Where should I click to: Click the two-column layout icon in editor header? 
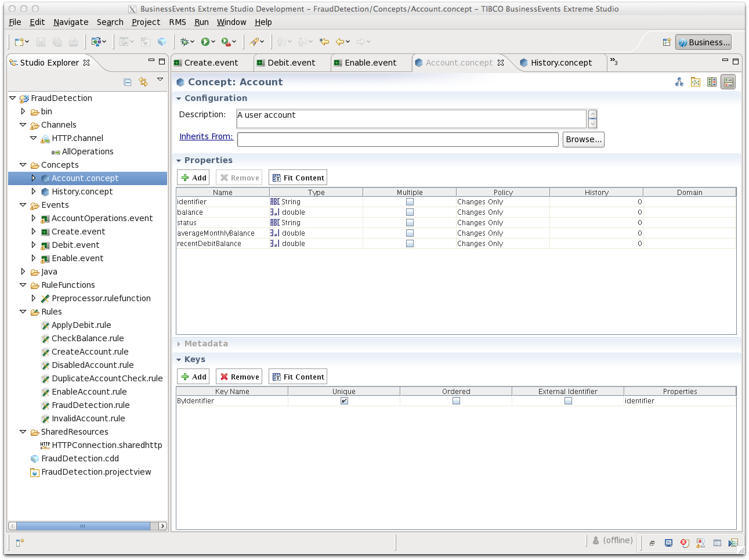pyautogui.click(x=712, y=82)
